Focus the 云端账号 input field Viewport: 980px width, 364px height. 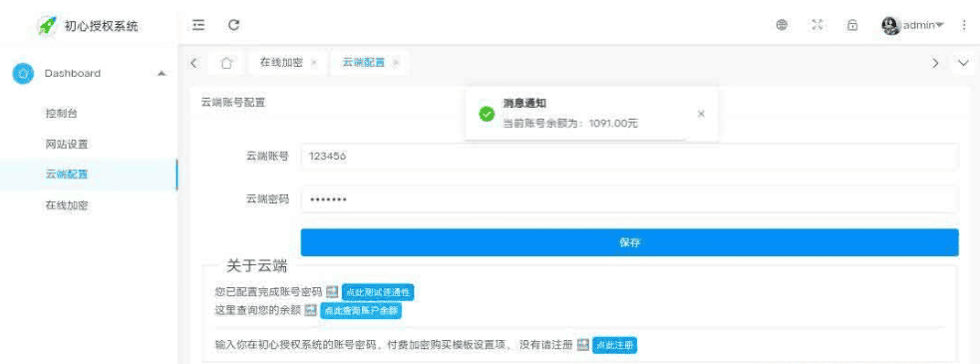pos(629,157)
